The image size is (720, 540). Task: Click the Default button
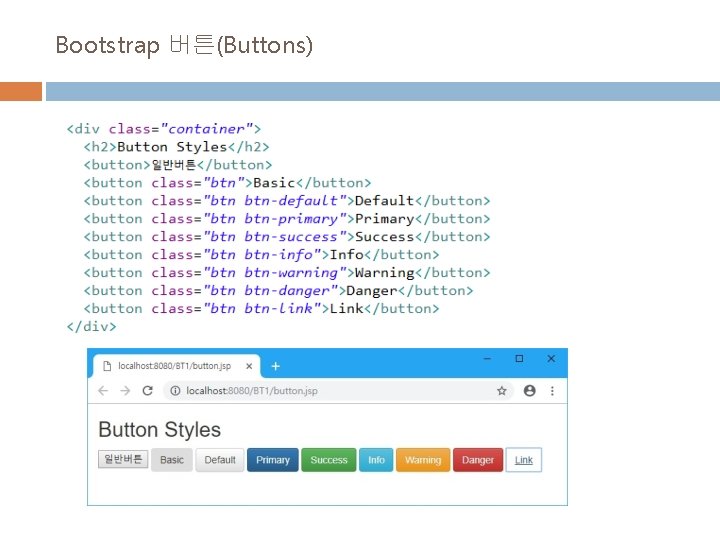[x=220, y=460]
